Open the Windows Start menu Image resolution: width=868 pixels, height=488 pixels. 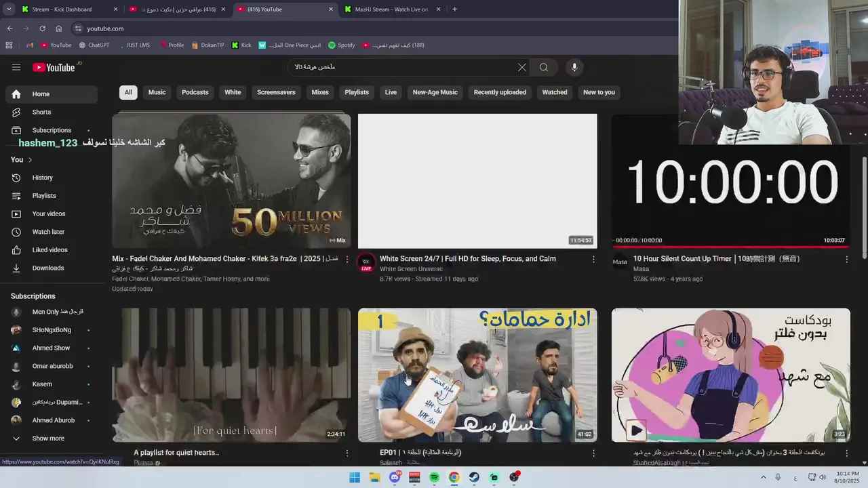pos(355,477)
